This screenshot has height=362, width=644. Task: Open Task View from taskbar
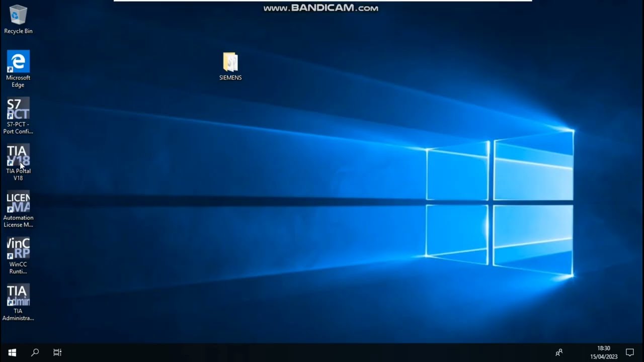(57, 352)
